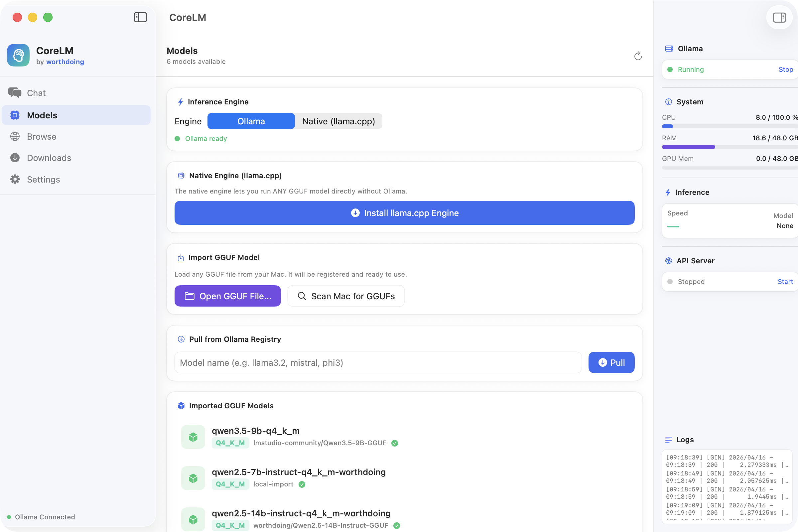Open the qwen3.5-9b-q4_k_m model entry
This screenshot has width=798, height=532.
click(256, 431)
